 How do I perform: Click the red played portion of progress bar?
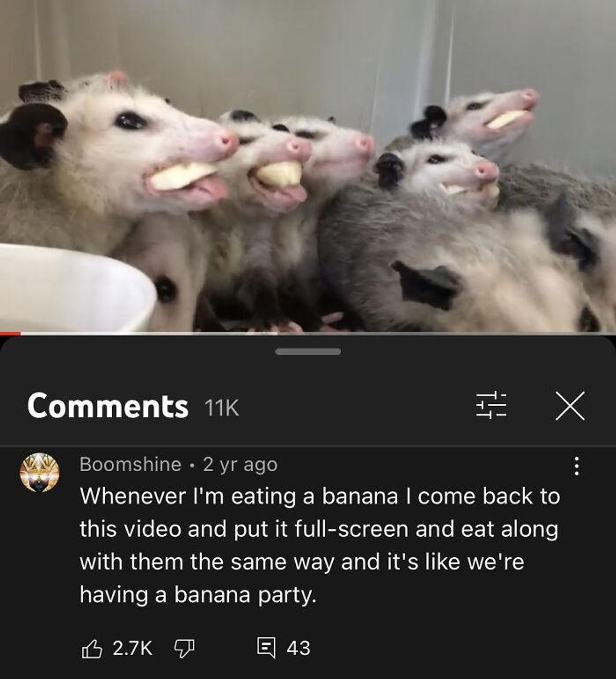10,334
